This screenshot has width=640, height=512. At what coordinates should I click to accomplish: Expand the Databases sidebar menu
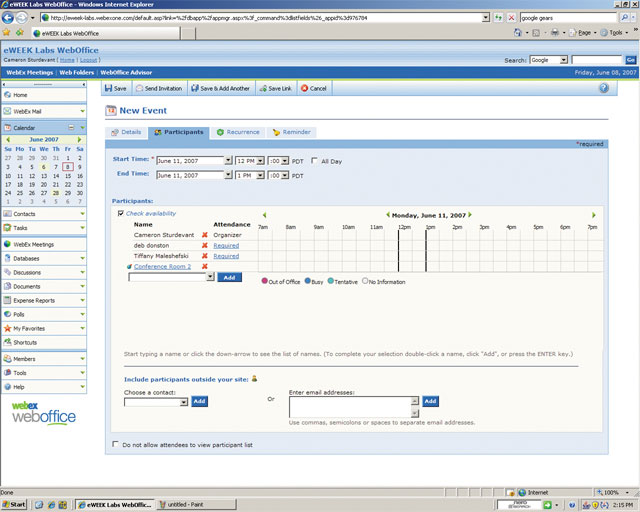[82, 258]
